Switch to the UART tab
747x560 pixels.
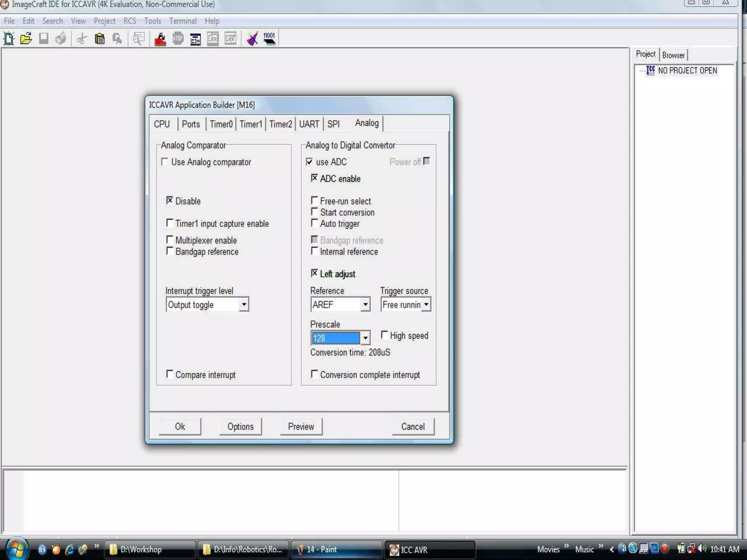tap(309, 124)
